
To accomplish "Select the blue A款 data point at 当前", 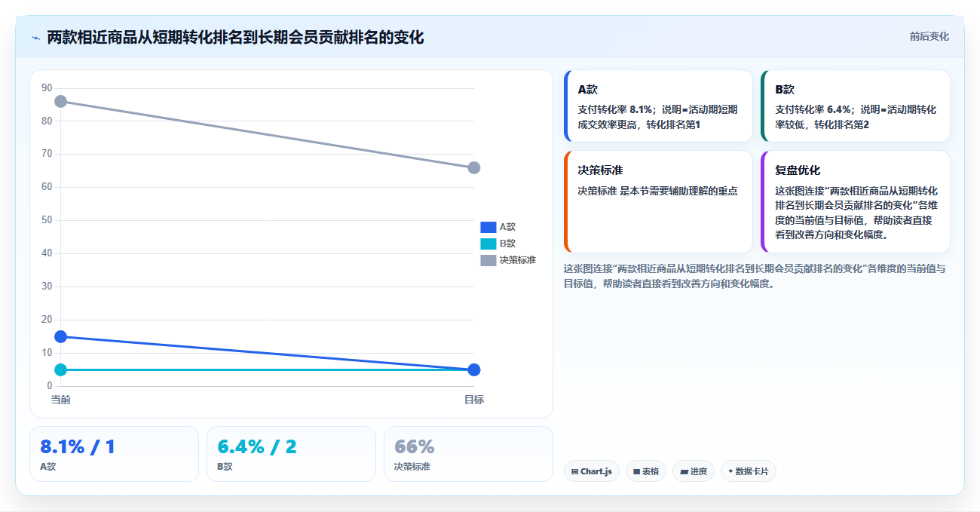I will coord(61,336).
